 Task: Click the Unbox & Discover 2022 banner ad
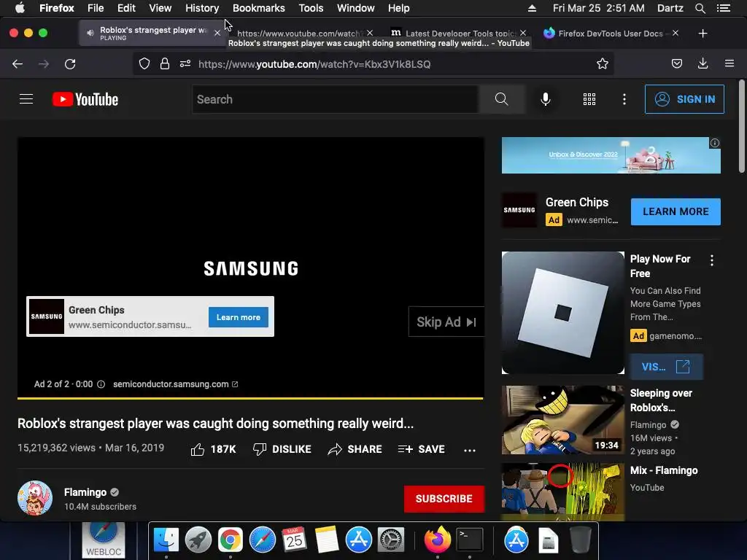[x=611, y=155]
